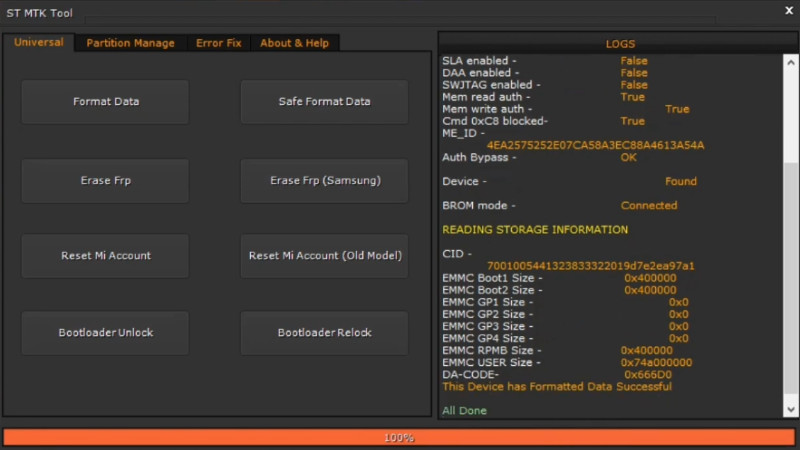The width and height of the screenshot is (800, 450).
Task: Click the 'SWJTAG enabled - False' log line
Action: click(x=544, y=85)
